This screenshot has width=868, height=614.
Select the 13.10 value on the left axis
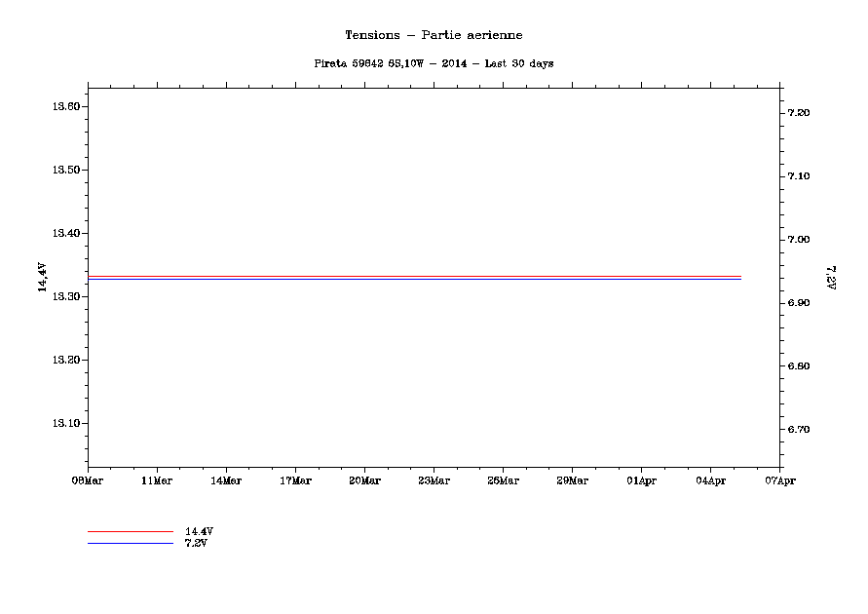click(65, 423)
